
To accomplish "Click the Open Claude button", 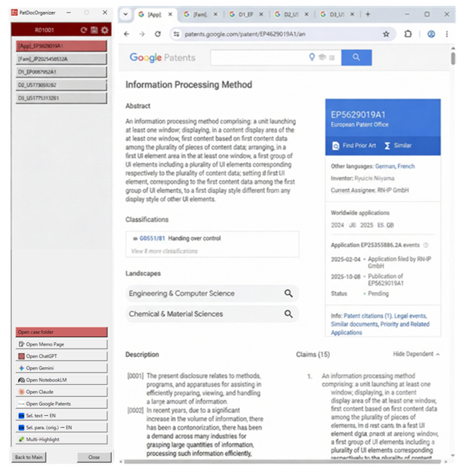I will pyautogui.click(x=61, y=392).
